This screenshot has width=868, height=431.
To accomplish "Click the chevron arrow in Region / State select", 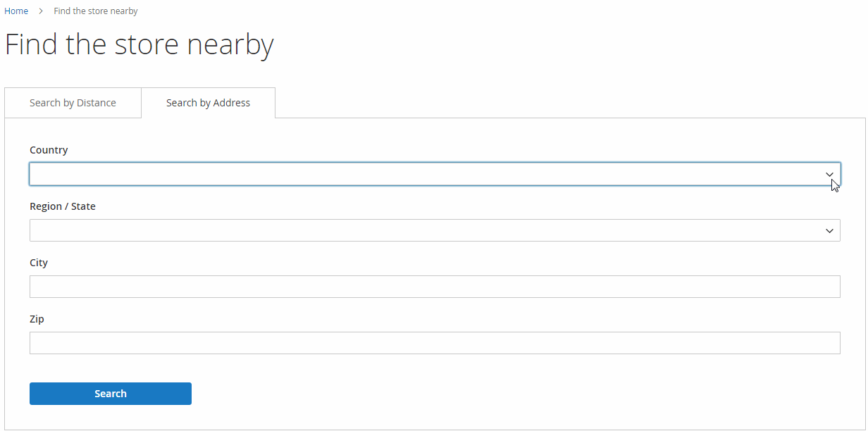I will pyautogui.click(x=829, y=230).
